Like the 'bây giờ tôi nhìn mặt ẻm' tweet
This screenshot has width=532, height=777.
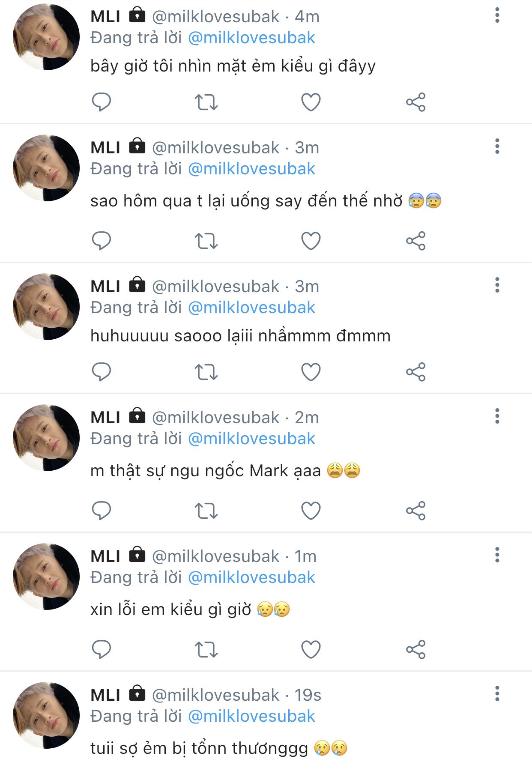(311, 102)
